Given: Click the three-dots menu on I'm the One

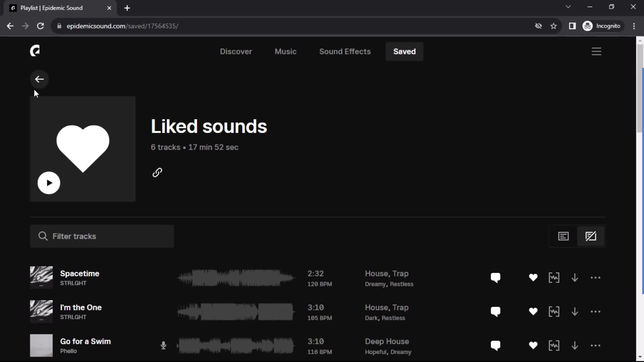Looking at the screenshot, I should click(x=596, y=310).
